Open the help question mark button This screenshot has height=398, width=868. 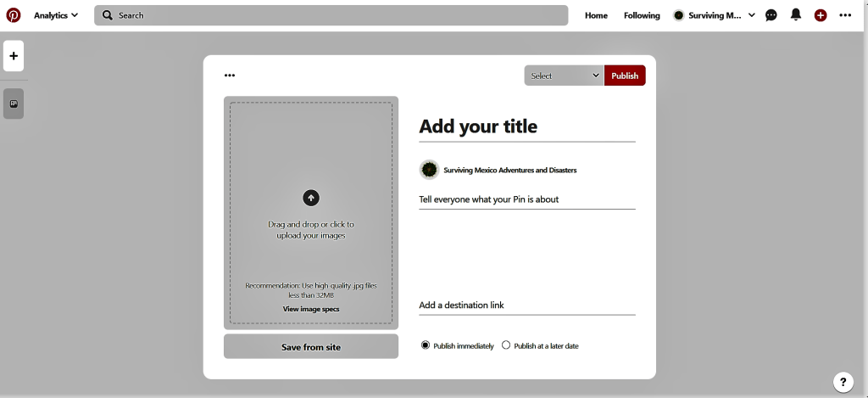click(x=843, y=382)
